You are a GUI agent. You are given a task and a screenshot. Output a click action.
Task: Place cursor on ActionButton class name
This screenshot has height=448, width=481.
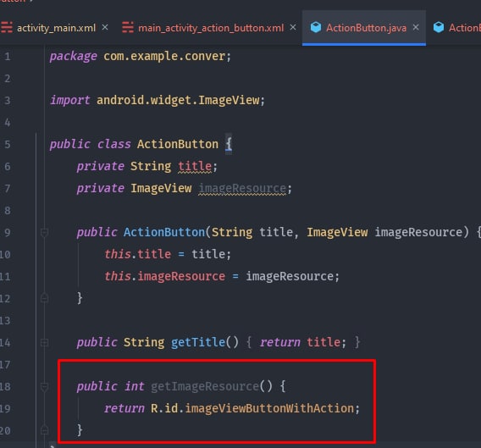point(178,144)
